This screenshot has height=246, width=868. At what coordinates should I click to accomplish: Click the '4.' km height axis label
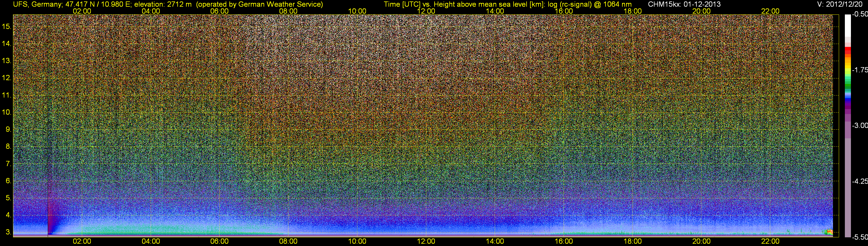click(x=8, y=215)
